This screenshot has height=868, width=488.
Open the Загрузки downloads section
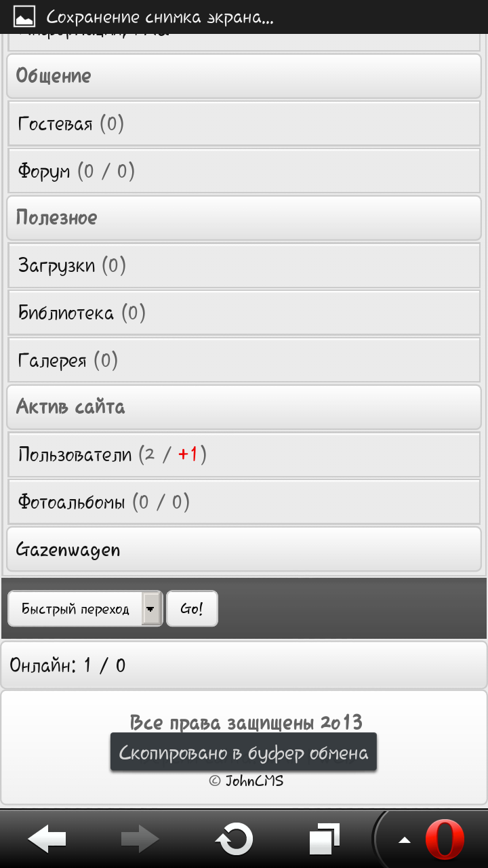pyautogui.click(x=57, y=265)
